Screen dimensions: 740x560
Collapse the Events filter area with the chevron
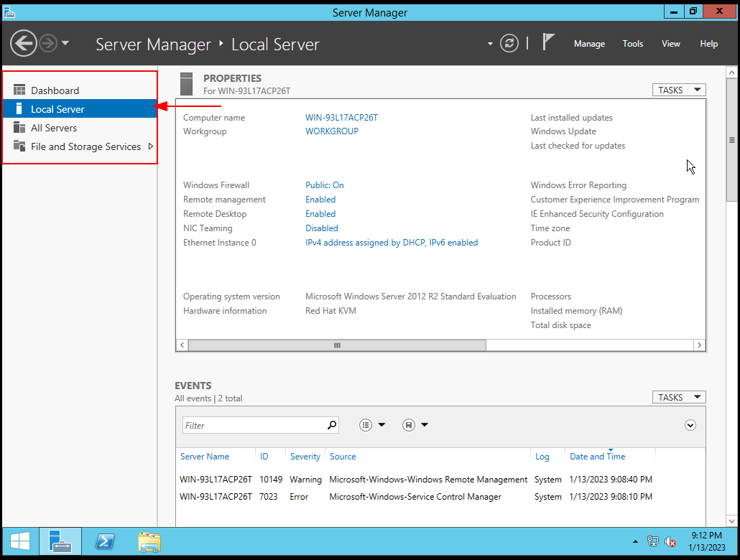[690, 425]
